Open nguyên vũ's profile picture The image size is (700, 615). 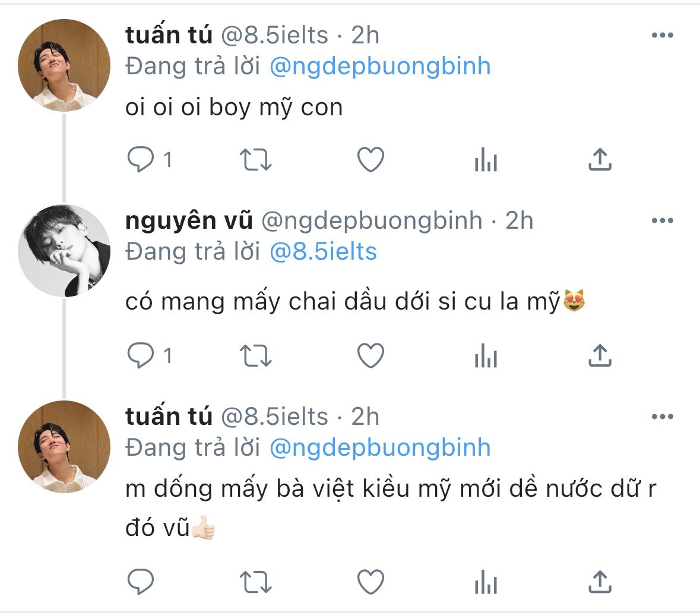tap(64, 251)
